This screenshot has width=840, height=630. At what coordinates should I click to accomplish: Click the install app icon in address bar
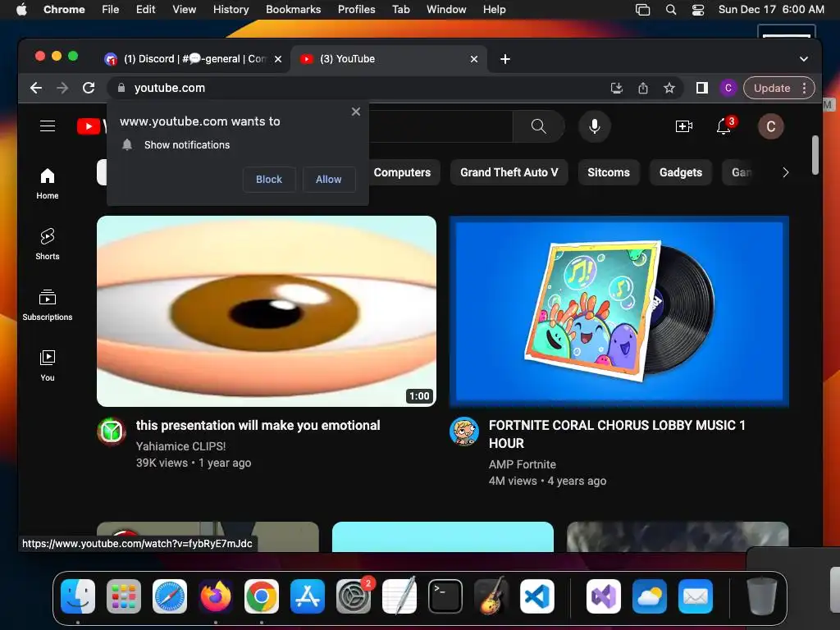617,88
